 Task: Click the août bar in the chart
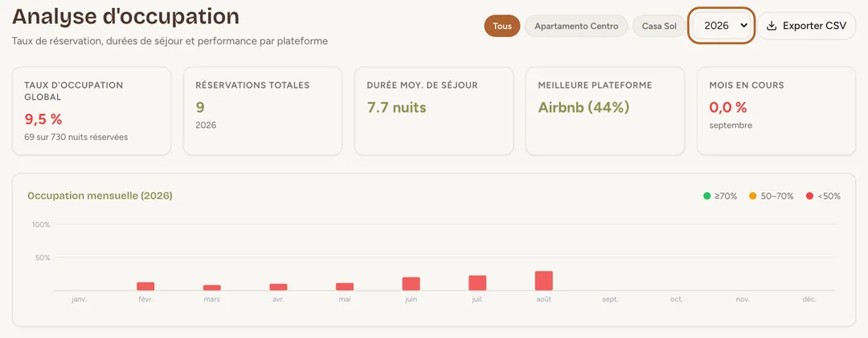click(x=543, y=280)
